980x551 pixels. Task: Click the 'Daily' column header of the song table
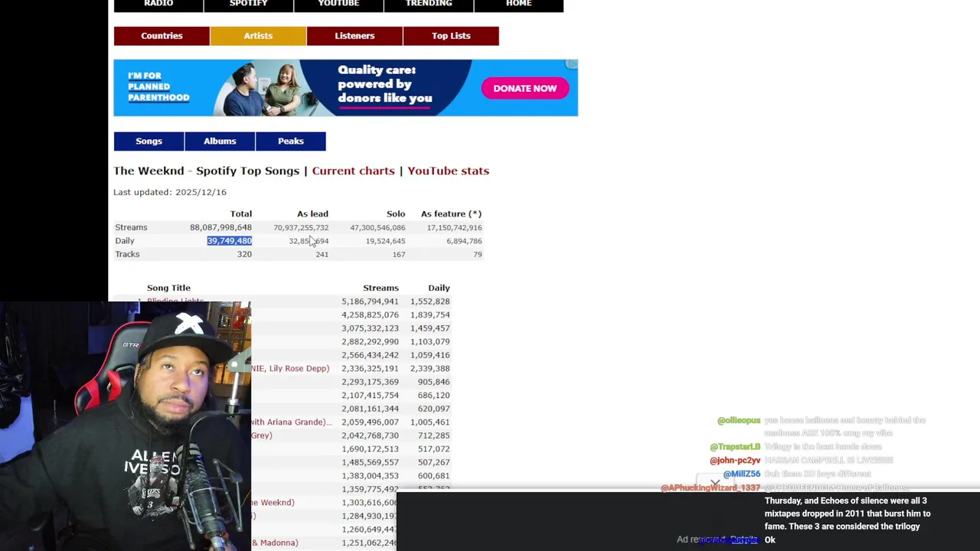click(439, 288)
